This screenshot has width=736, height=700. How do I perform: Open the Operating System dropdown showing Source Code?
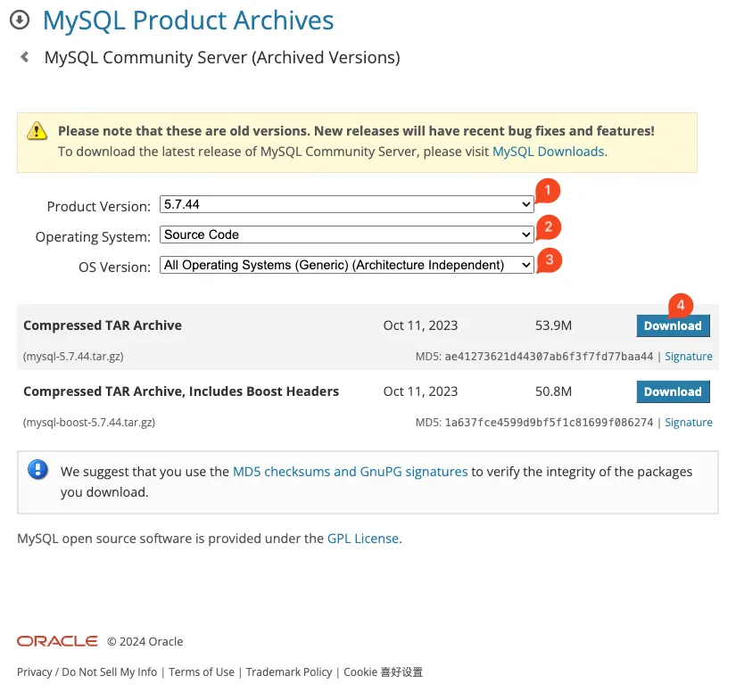tap(346, 235)
